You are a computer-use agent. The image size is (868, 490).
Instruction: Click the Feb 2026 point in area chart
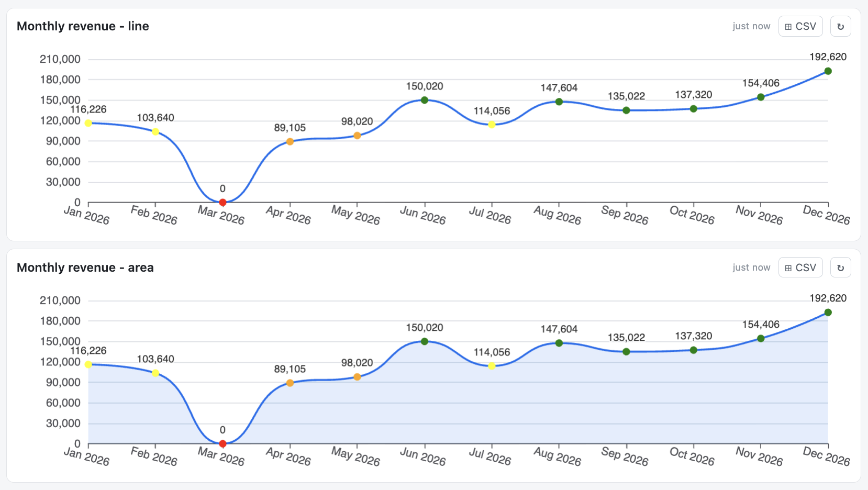coord(155,373)
